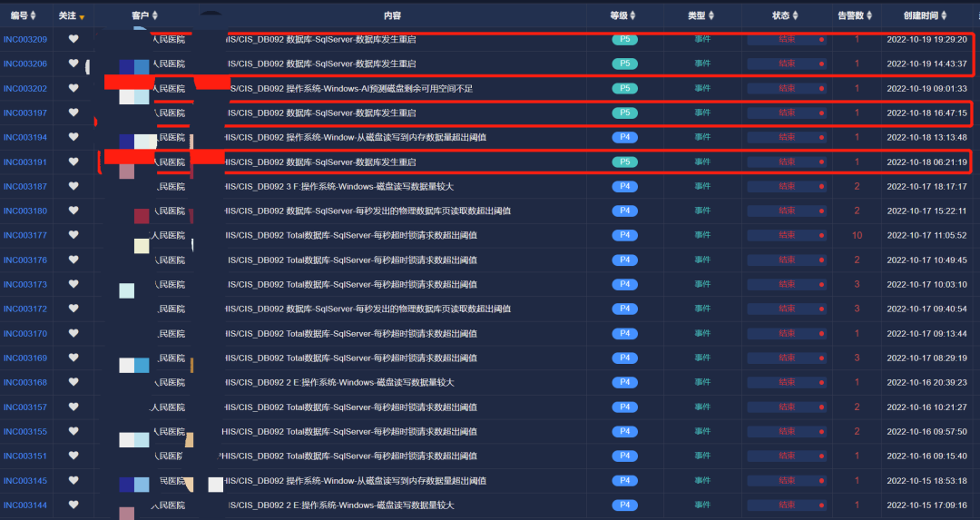Open incident INC003206 link
Viewport: 980px width, 520px height.
25,64
